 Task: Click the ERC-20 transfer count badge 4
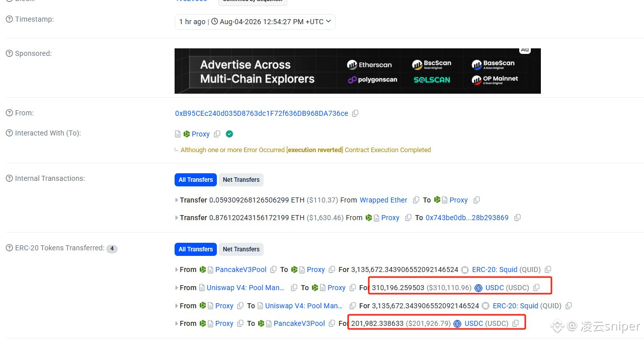coord(112,249)
